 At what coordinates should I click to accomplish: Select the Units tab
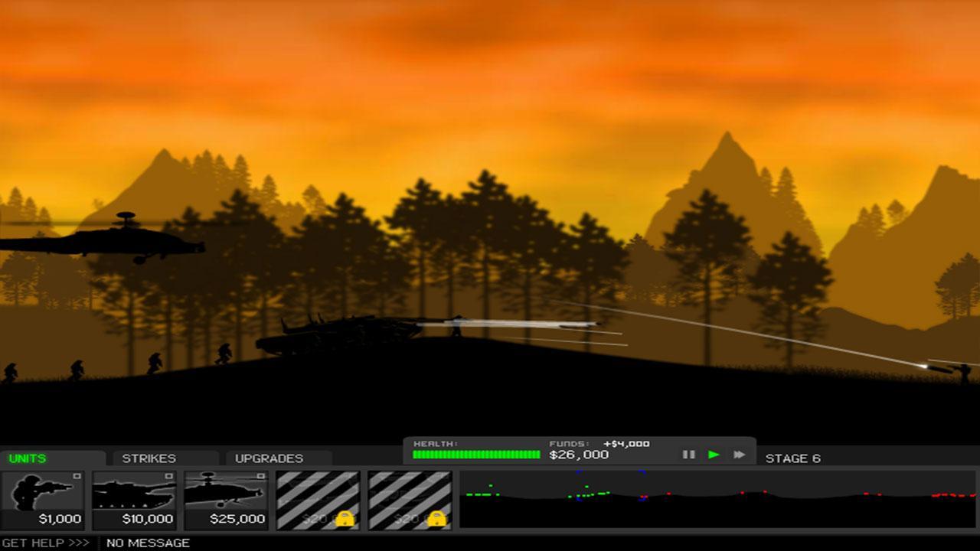28,458
